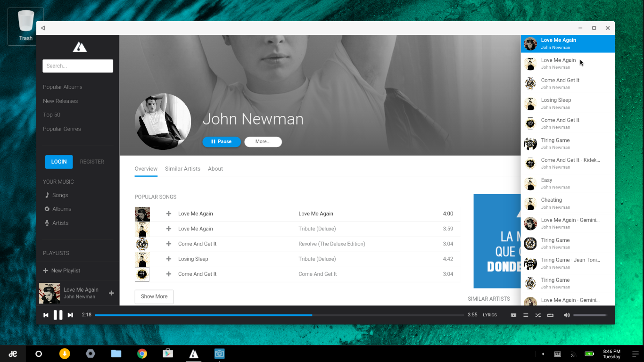This screenshot has width=644, height=362.
Task: Create a New Playlist
Action: [62, 271]
